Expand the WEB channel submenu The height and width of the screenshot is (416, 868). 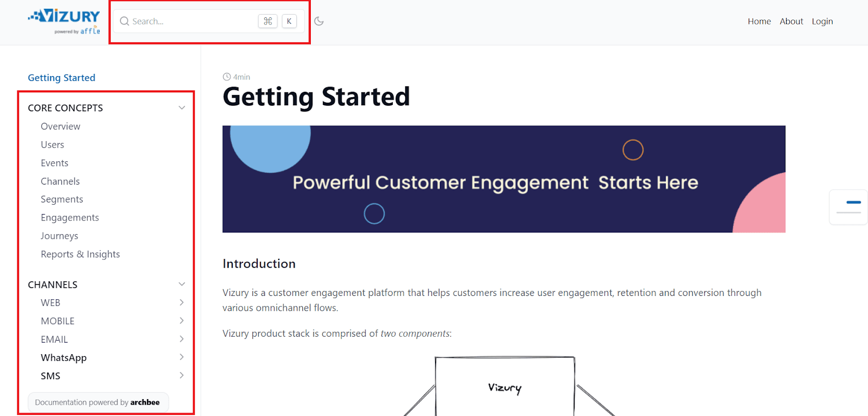(x=182, y=302)
